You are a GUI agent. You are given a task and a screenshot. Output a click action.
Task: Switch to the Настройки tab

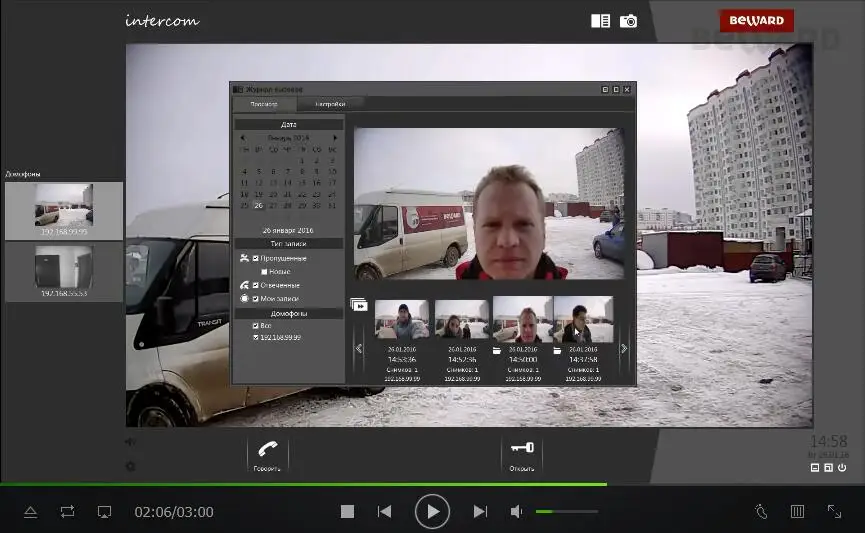point(330,104)
